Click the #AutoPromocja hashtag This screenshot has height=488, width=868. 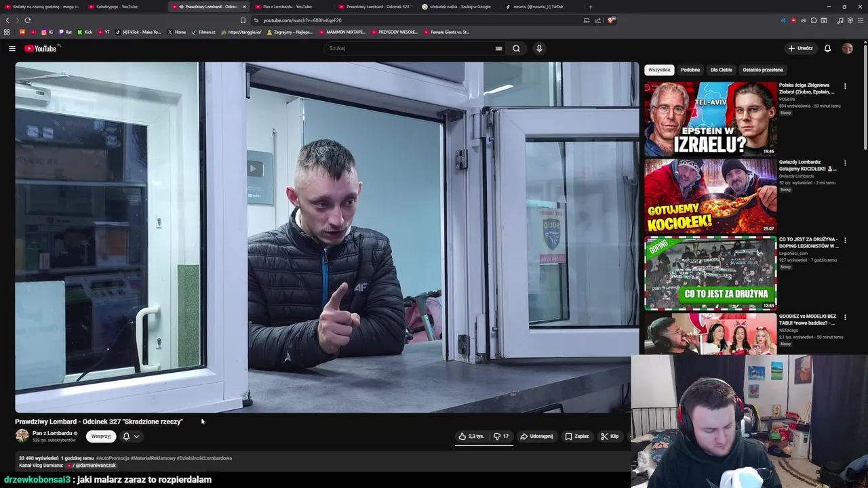[x=112, y=458]
